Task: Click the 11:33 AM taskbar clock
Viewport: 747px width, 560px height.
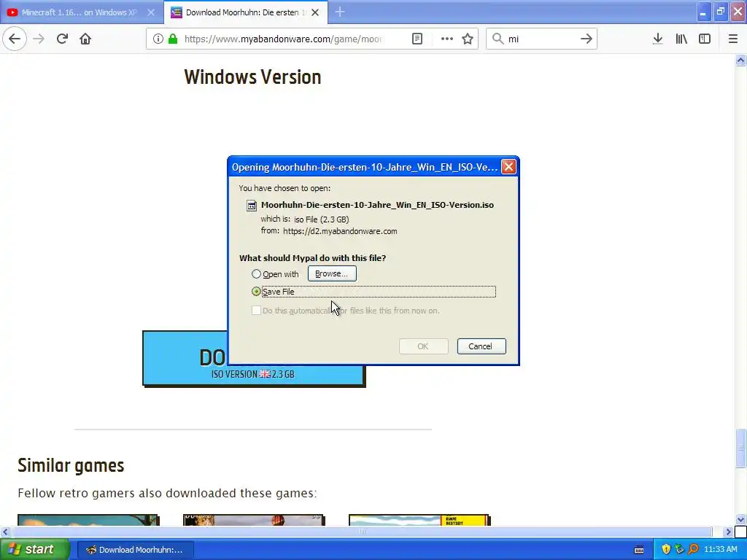Action: 720,549
